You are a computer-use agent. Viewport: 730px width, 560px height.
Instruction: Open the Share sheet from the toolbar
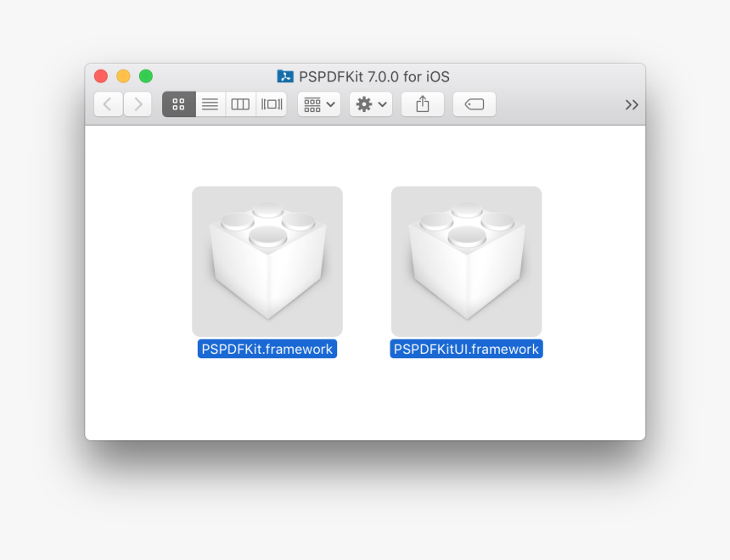click(x=422, y=104)
